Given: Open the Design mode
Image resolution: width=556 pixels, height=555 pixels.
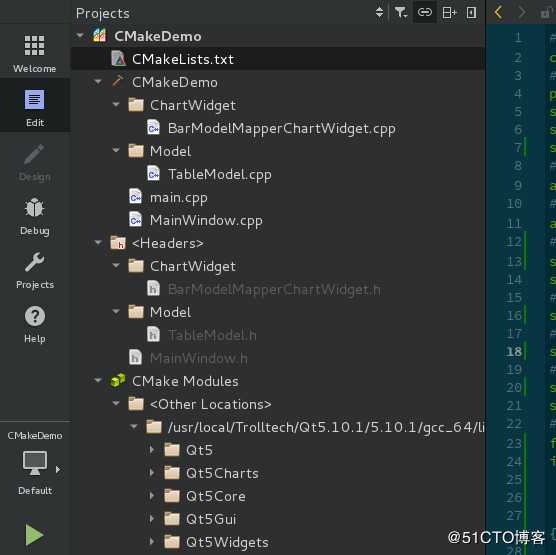Looking at the screenshot, I should (35, 162).
